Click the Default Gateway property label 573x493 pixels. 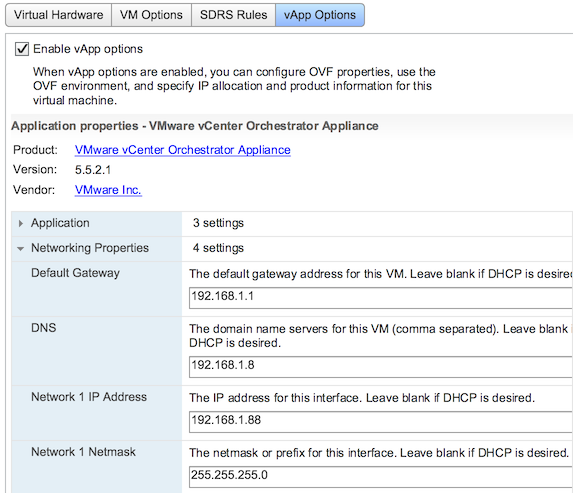[75, 273]
